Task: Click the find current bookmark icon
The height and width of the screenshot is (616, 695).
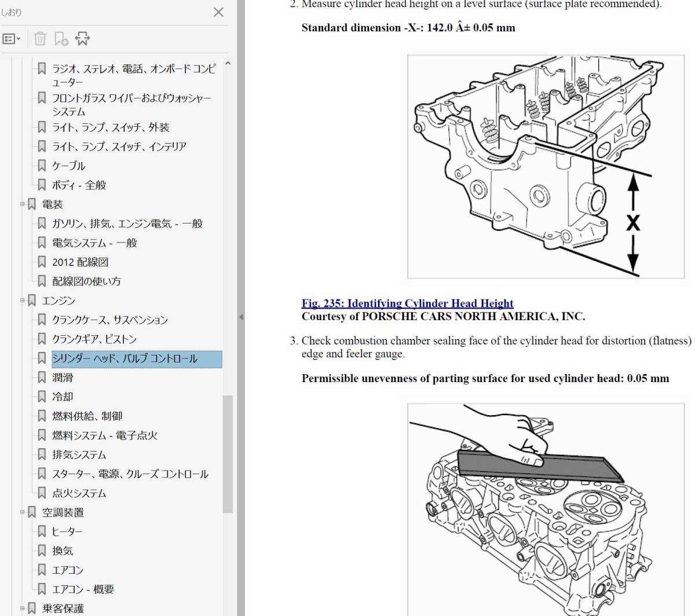Action: click(83, 39)
